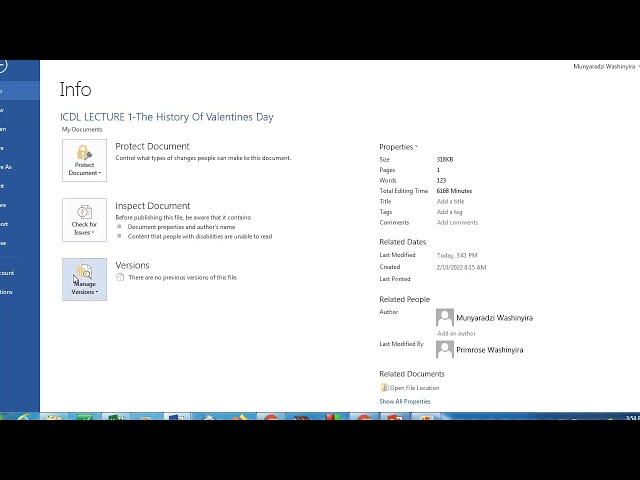Click the Open File Location link

[x=414, y=388]
